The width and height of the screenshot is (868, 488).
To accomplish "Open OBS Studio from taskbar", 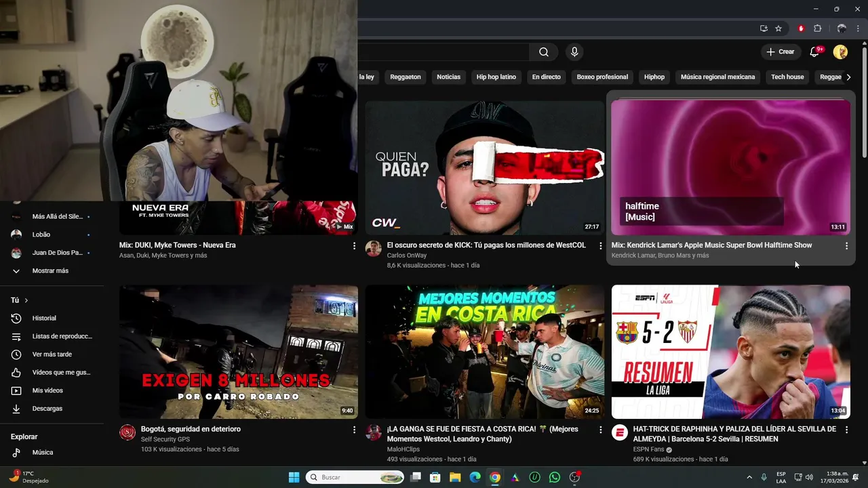I will 574,477.
